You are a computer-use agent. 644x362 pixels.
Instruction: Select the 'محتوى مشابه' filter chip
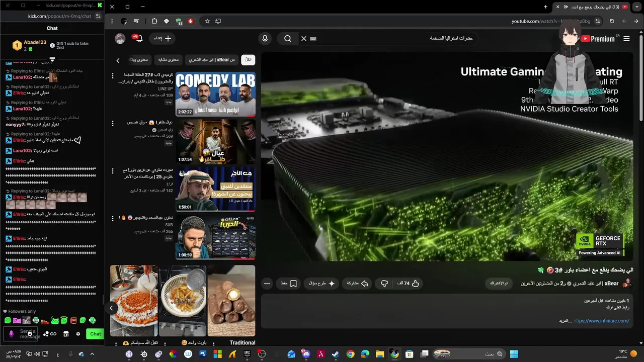tap(169, 59)
